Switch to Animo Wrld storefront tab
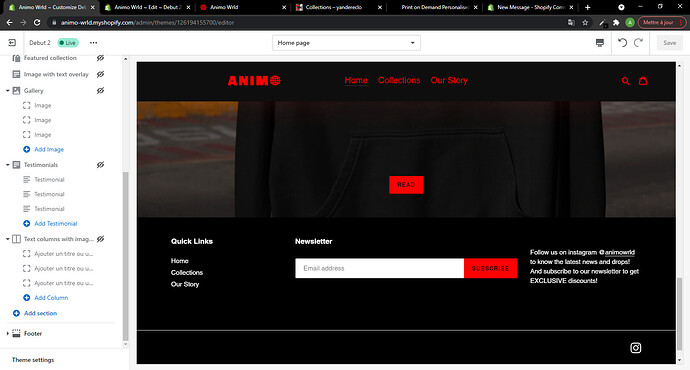This screenshot has width=690, height=370. point(242,7)
